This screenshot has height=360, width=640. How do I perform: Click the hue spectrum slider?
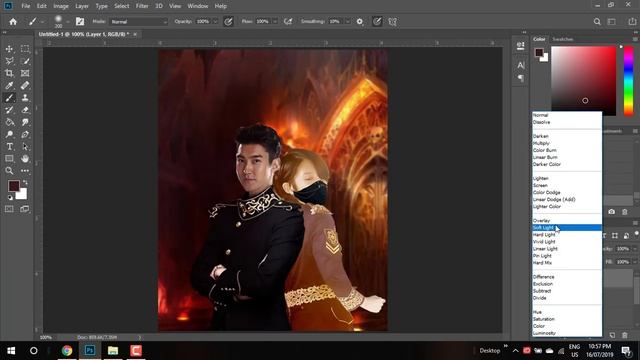point(629,81)
